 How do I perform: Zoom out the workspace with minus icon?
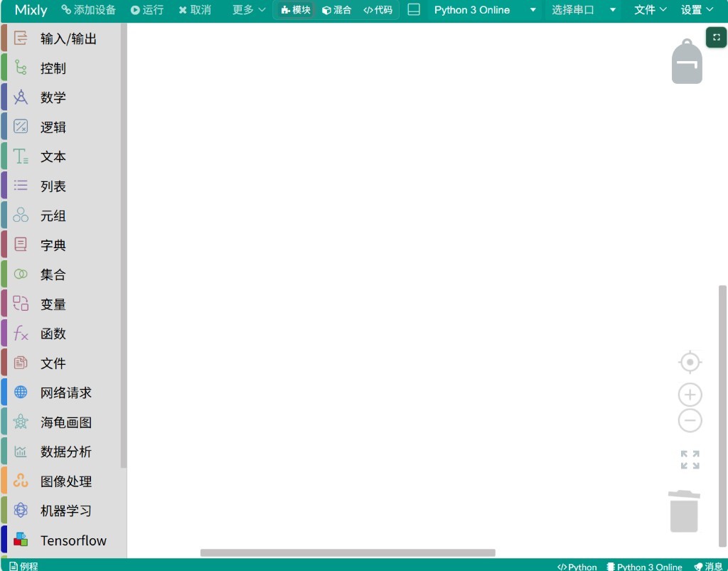690,420
